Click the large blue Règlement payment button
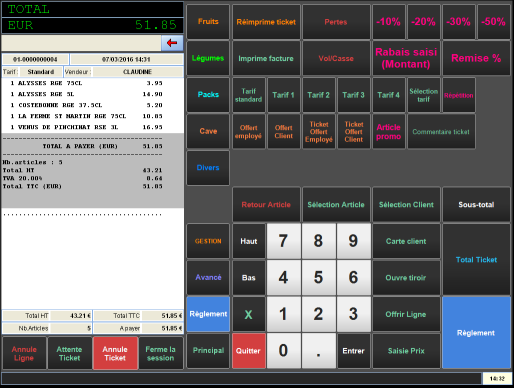Image resolution: width=514 pixels, height=388 pixels. 476,332
